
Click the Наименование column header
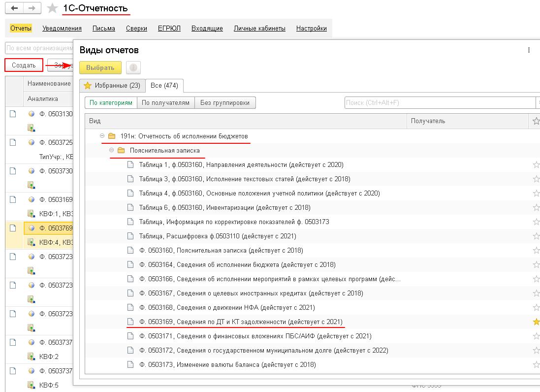49,83
